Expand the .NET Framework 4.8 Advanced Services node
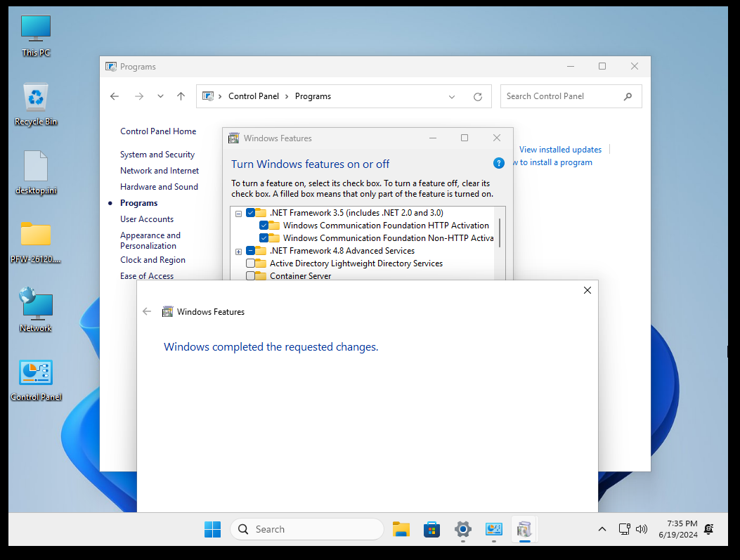Screen dimensions: 740x560 [x=238, y=252]
